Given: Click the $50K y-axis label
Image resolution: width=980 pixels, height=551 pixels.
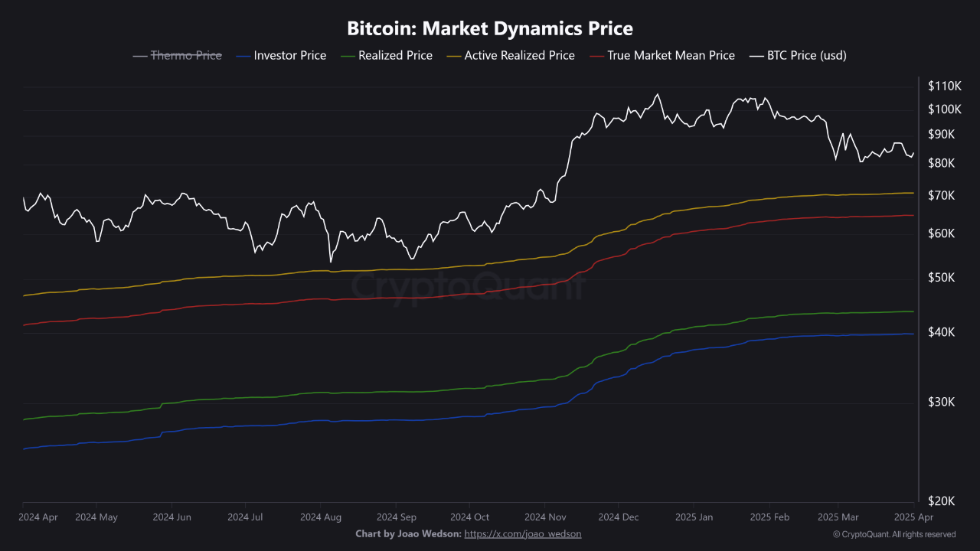Looking at the screenshot, I should tap(942, 278).
